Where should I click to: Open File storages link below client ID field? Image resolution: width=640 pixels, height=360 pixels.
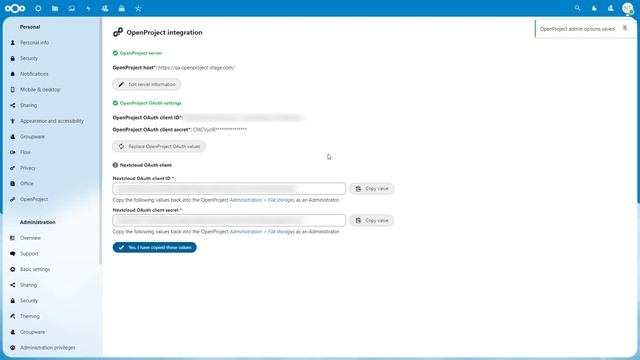(x=262, y=200)
